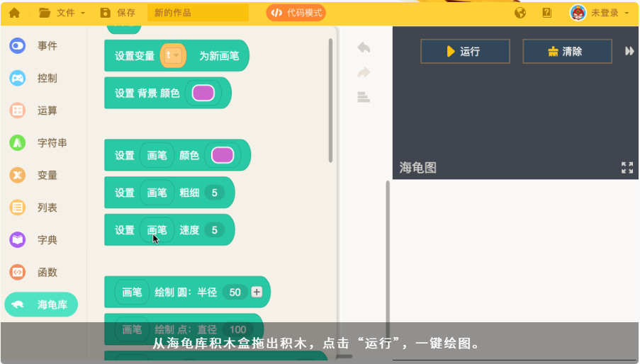
Task: Click the block palette vertical scrollbar
Action: (x=330, y=101)
